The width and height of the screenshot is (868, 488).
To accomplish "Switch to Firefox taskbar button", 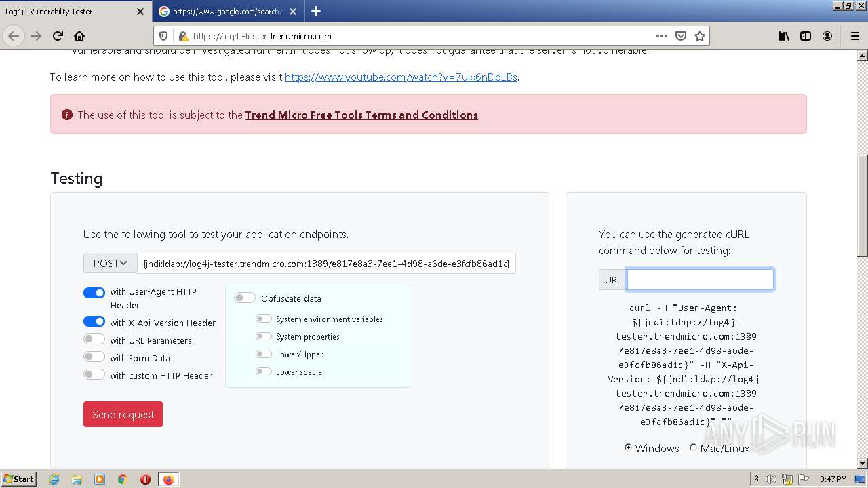I will pyautogui.click(x=168, y=479).
